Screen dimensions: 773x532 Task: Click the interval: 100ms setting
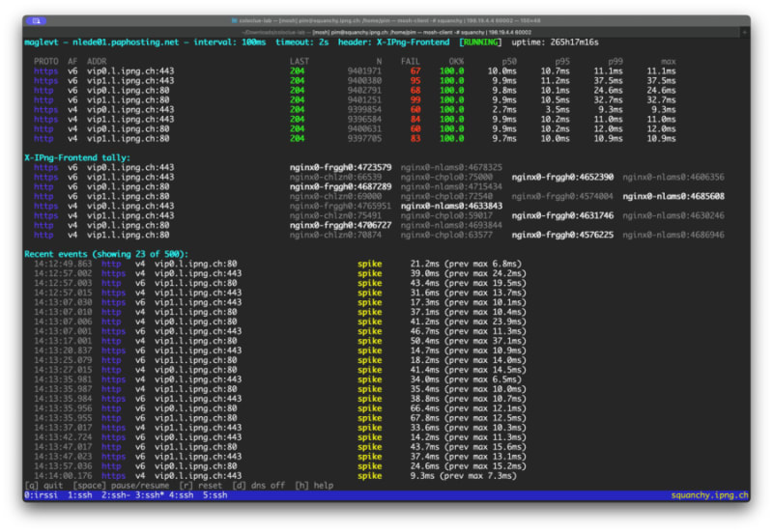(229, 42)
